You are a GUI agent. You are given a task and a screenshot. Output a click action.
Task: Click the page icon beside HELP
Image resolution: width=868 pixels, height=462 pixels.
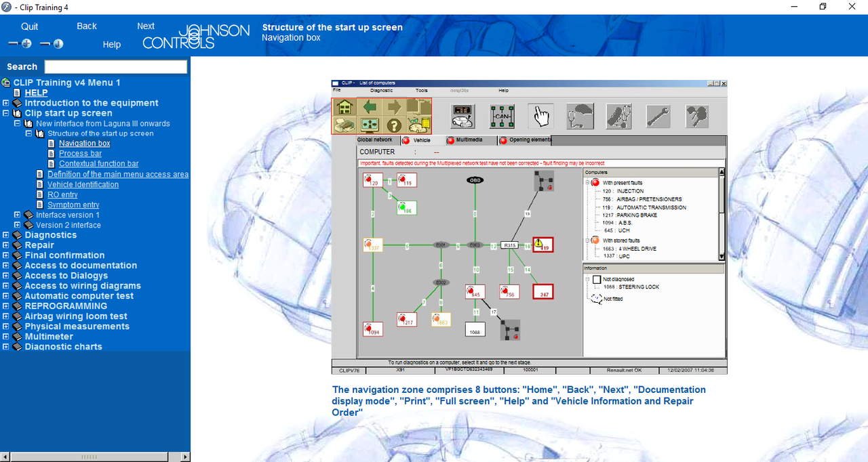point(18,93)
